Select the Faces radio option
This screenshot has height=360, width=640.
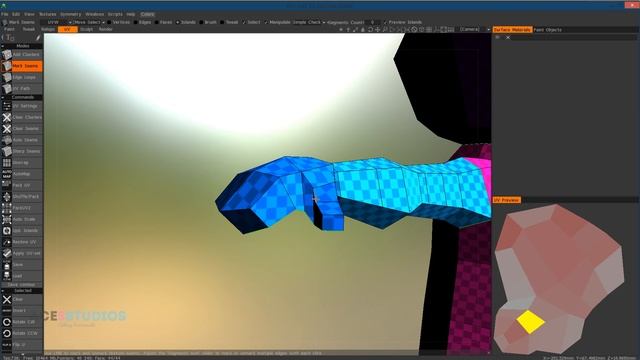(163, 22)
